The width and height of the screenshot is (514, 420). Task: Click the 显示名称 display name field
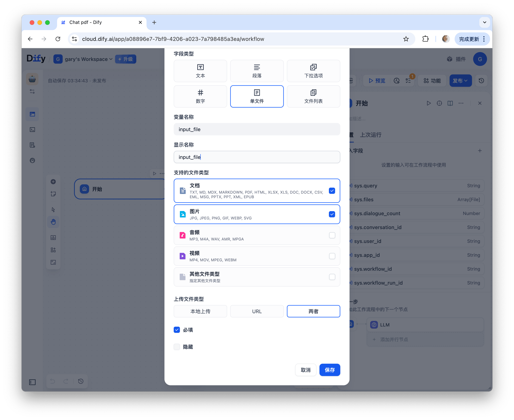(x=257, y=157)
